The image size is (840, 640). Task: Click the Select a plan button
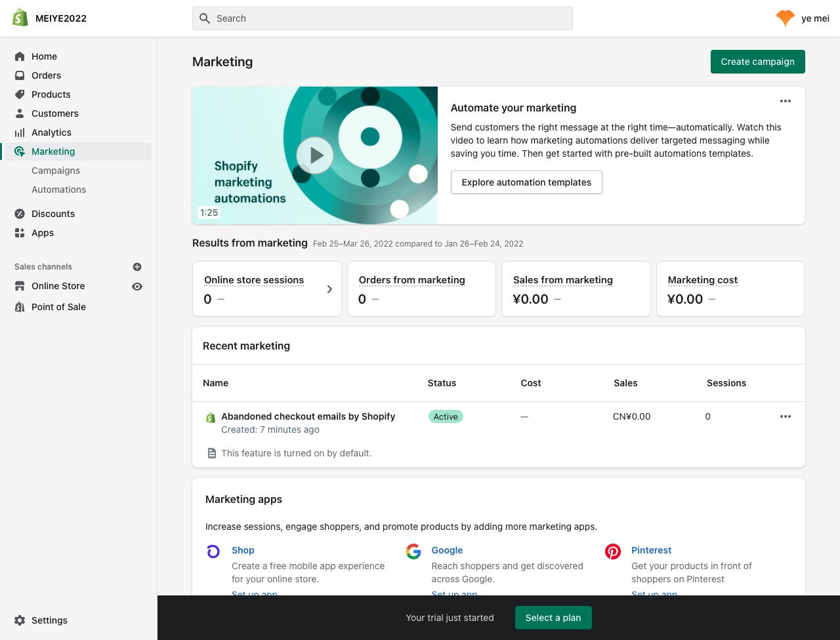pos(553,618)
